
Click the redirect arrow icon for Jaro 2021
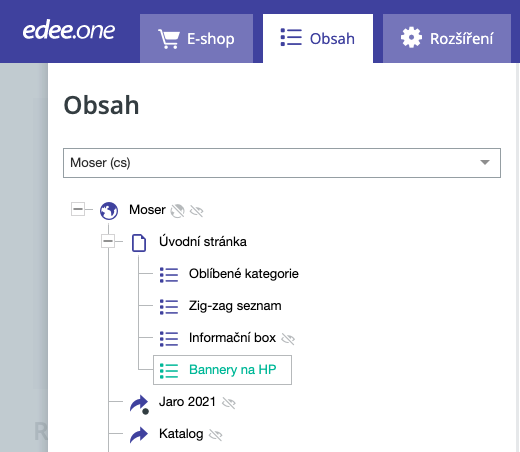139,404
